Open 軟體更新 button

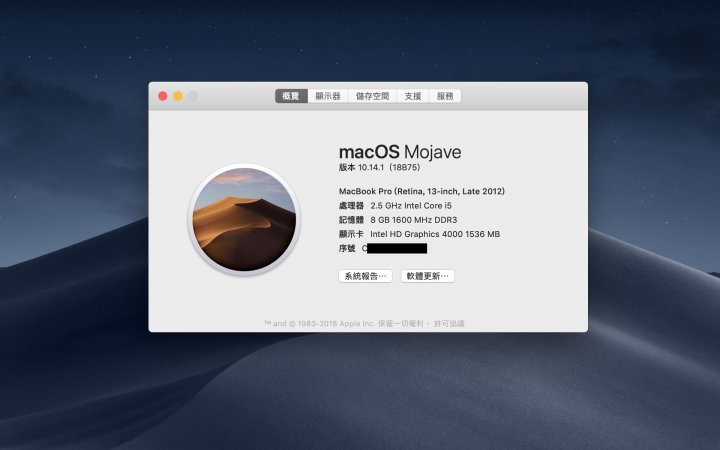coord(428,276)
